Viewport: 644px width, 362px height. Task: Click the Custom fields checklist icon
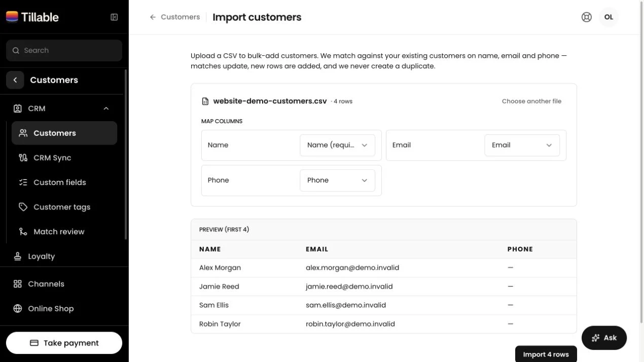click(x=23, y=183)
